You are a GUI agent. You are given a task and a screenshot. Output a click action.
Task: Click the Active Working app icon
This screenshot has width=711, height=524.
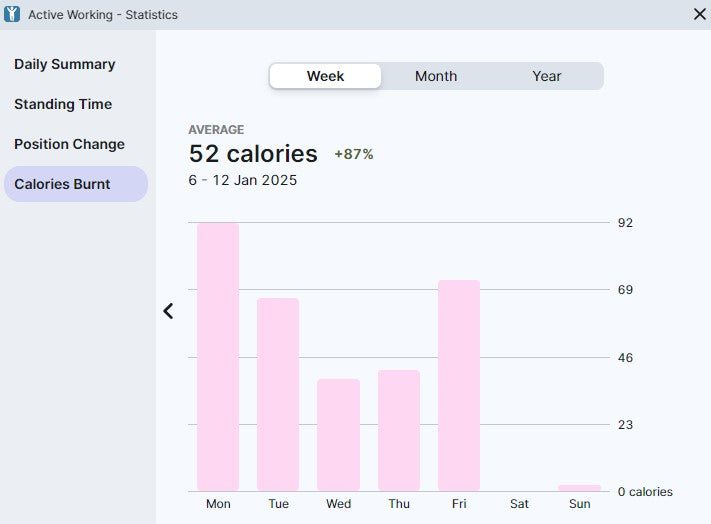click(13, 14)
